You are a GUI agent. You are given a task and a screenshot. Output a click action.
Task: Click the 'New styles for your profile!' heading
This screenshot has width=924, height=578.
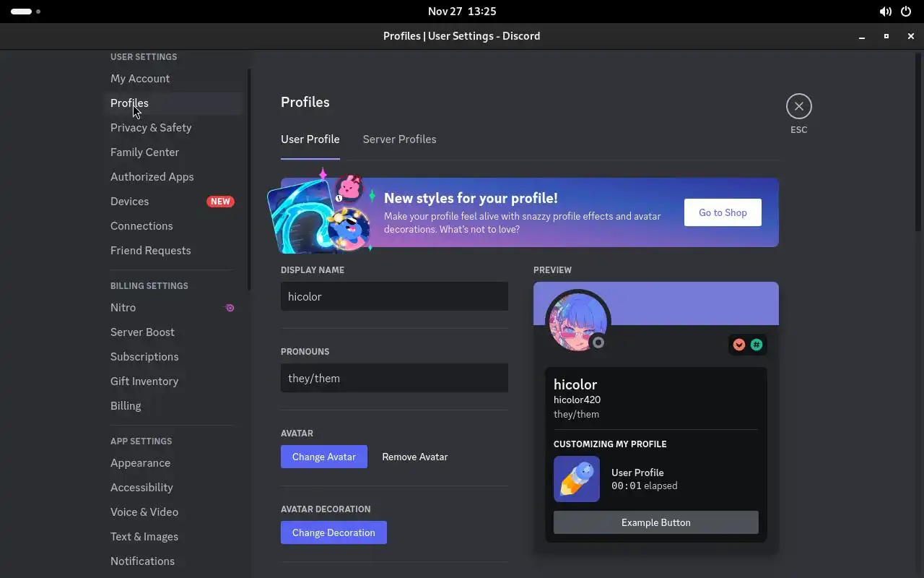[471, 198]
